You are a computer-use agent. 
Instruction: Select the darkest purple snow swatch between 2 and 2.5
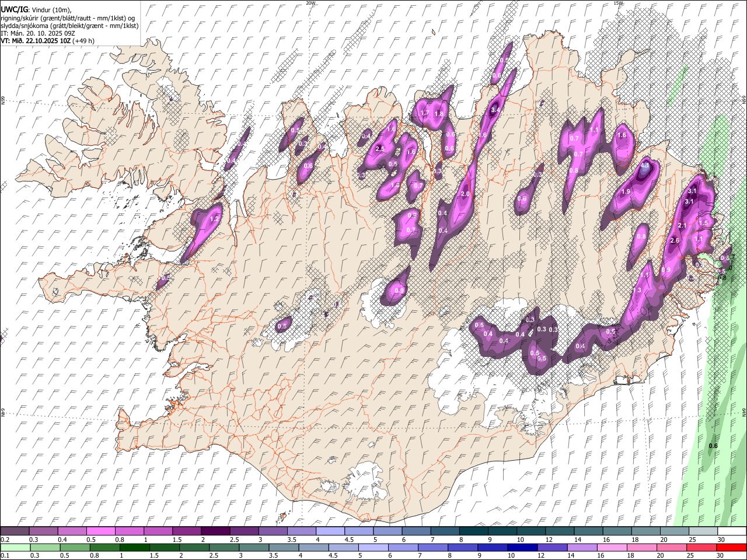click(x=215, y=531)
